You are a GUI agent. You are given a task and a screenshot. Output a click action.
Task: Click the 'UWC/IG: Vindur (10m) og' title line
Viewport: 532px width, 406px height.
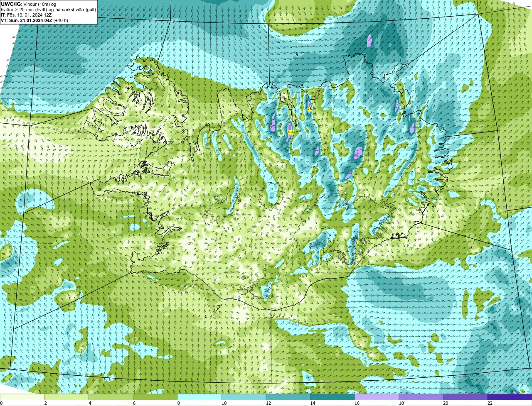point(29,4)
